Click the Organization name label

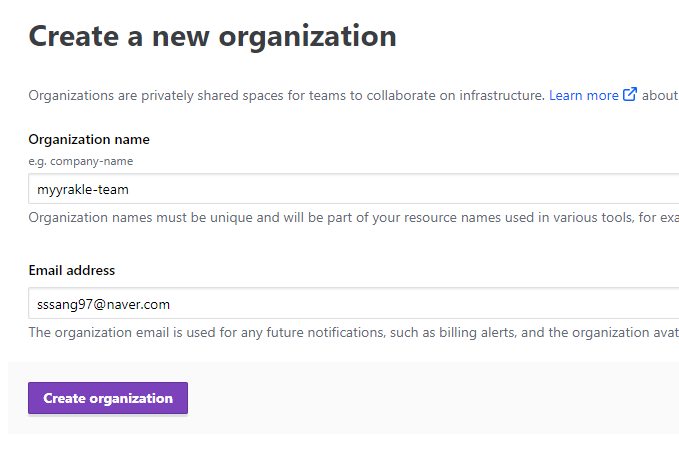89,140
